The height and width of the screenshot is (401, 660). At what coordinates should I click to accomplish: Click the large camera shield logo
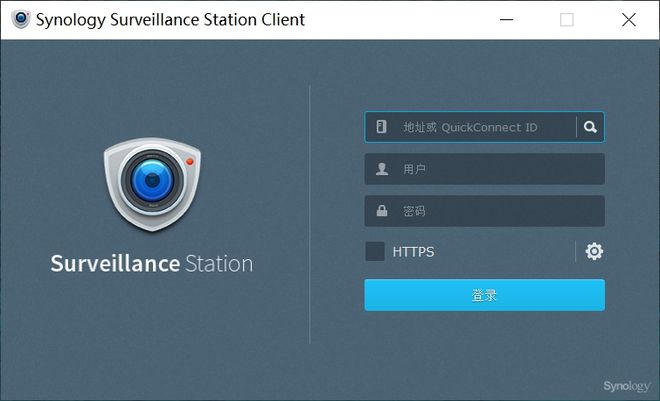pyautogui.click(x=152, y=184)
